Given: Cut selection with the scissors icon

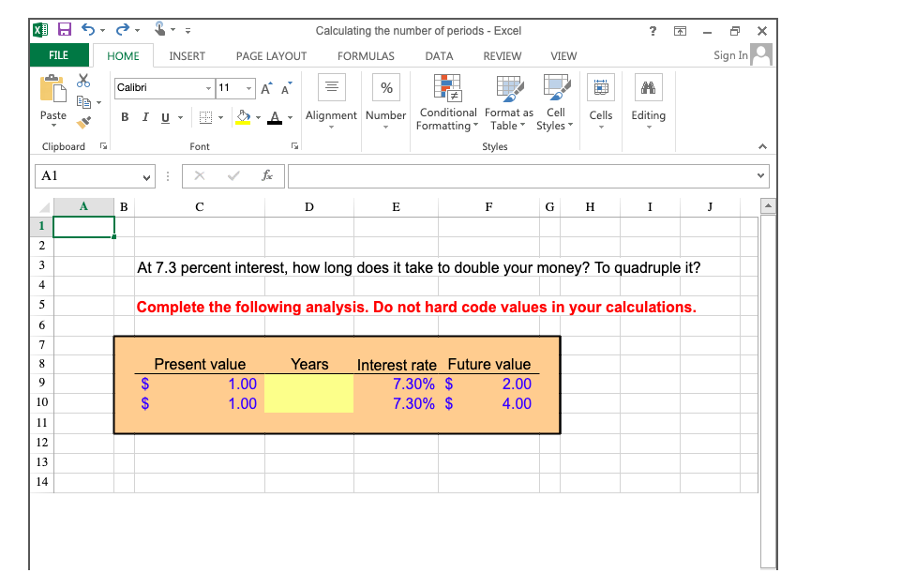Looking at the screenshot, I should (x=83, y=81).
